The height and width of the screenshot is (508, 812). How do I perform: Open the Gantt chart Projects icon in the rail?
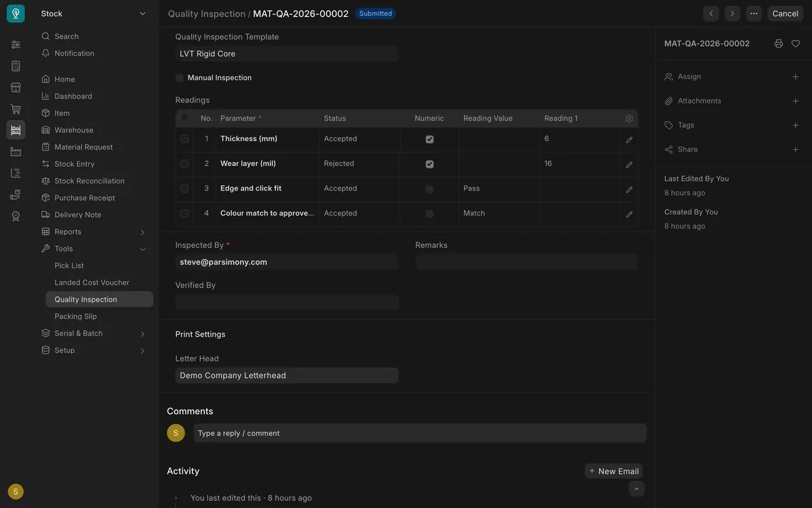point(16,173)
